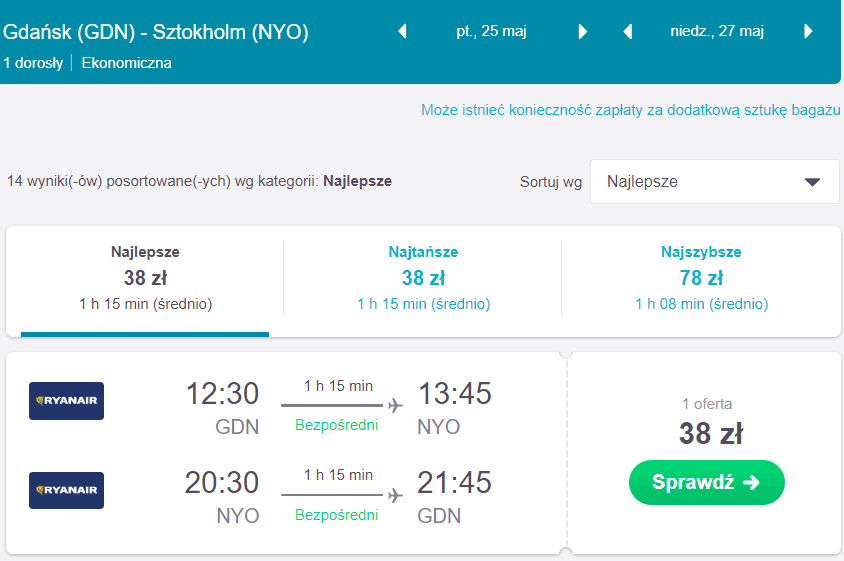Go to next return date after niedz., 27 maj
The height and width of the screenshot is (561, 844).
point(808,31)
